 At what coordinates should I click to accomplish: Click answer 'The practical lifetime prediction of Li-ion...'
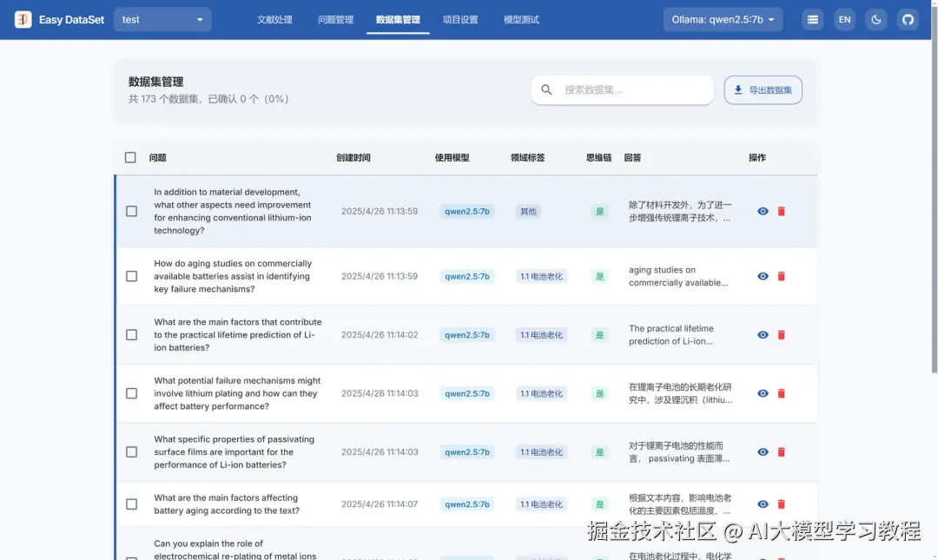671,335
